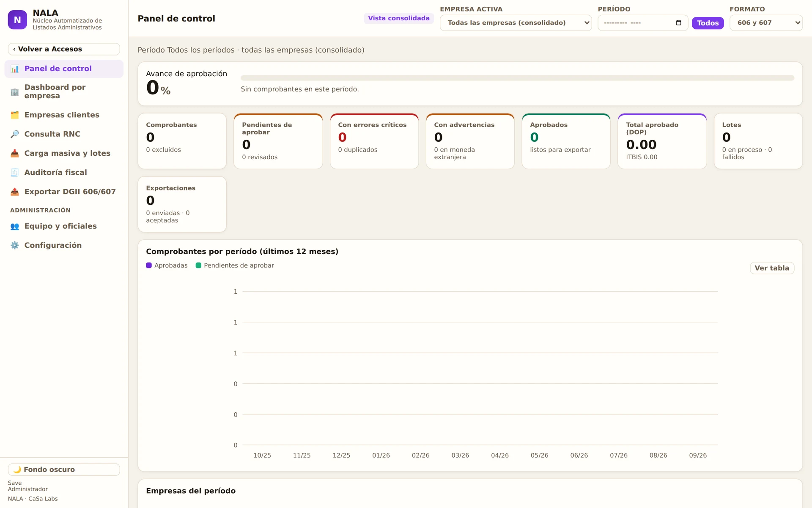Click the "NALA · CaSa Labs" footer text

point(33,499)
